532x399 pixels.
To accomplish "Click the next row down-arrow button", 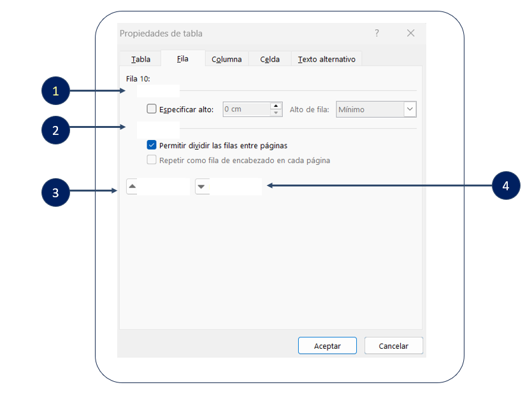I will (x=202, y=186).
